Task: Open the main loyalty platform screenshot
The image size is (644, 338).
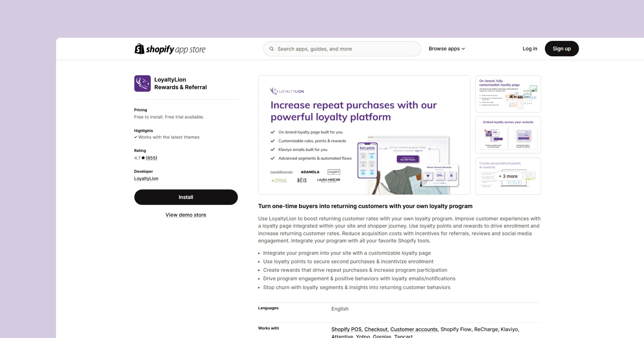Action: coord(364,135)
